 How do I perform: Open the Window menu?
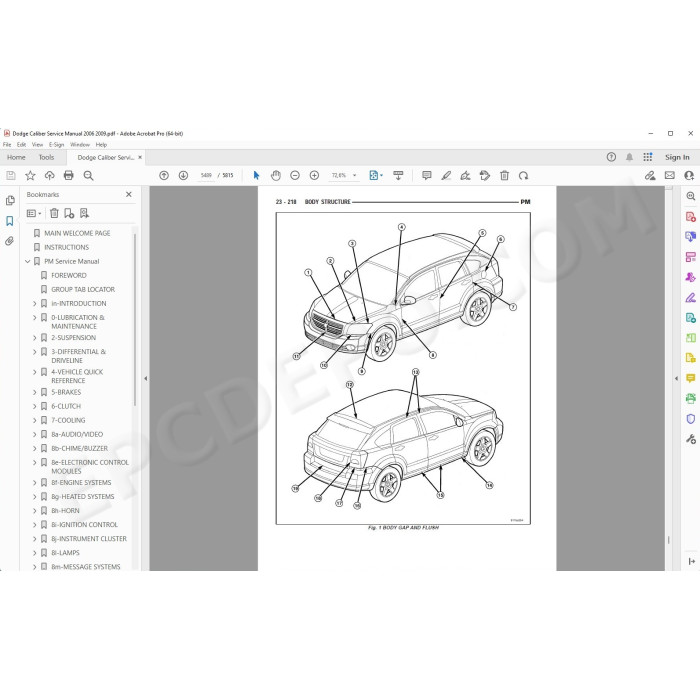pyautogui.click(x=80, y=145)
